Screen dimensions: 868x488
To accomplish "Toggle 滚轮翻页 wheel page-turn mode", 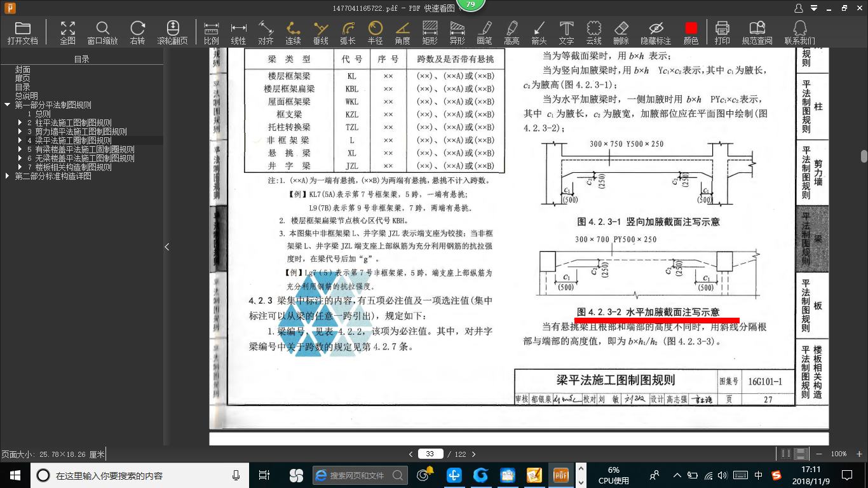I will tap(173, 32).
